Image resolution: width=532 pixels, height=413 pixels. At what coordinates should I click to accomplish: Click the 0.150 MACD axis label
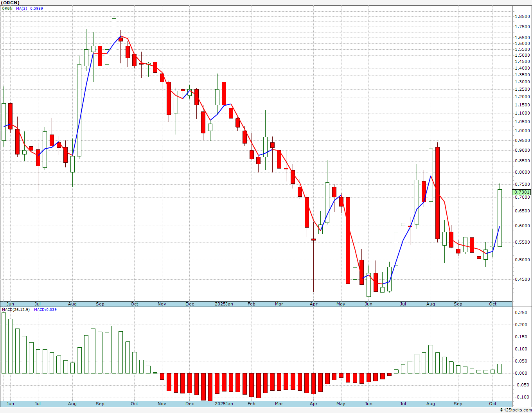click(x=521, y=337)
